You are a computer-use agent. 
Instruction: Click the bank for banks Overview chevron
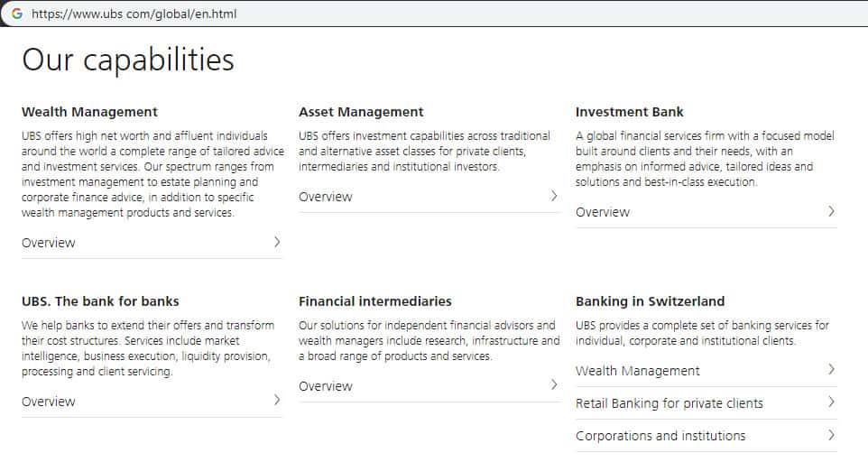(277, 401)
